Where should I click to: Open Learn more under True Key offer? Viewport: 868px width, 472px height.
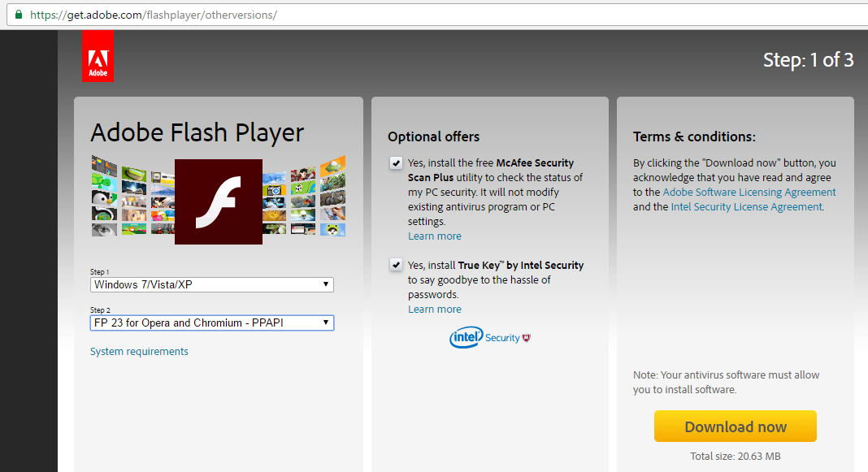coord(435,309)
